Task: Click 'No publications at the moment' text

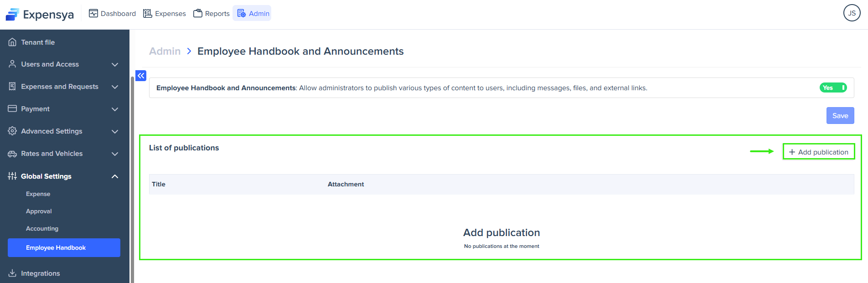Action: (x=501, y=246)
